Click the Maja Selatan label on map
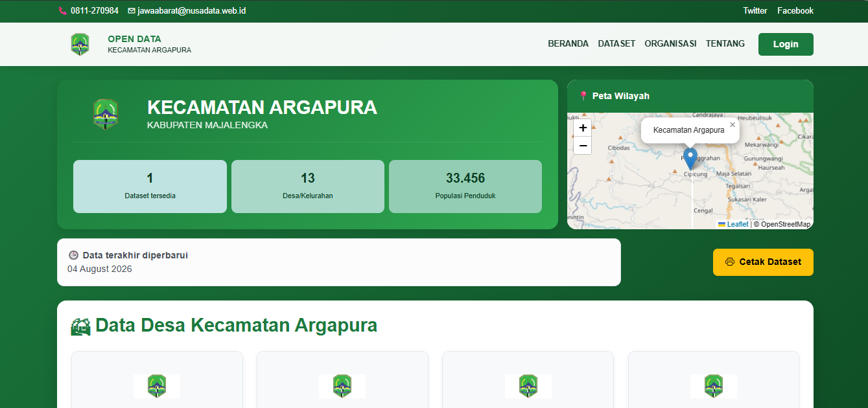Screen dimensions: 868x408 click(x=734, y=174)
